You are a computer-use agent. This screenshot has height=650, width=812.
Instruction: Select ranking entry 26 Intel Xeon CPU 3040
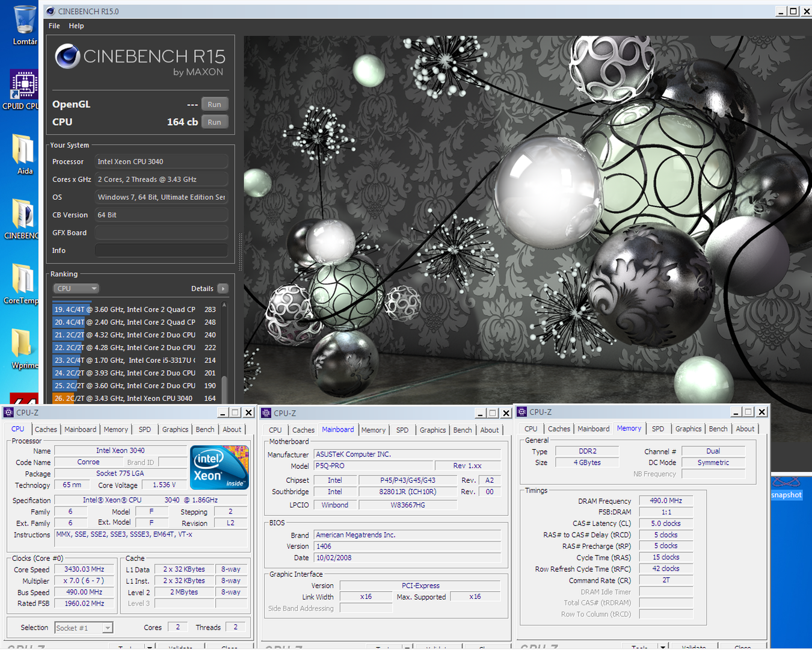point(135,398)
